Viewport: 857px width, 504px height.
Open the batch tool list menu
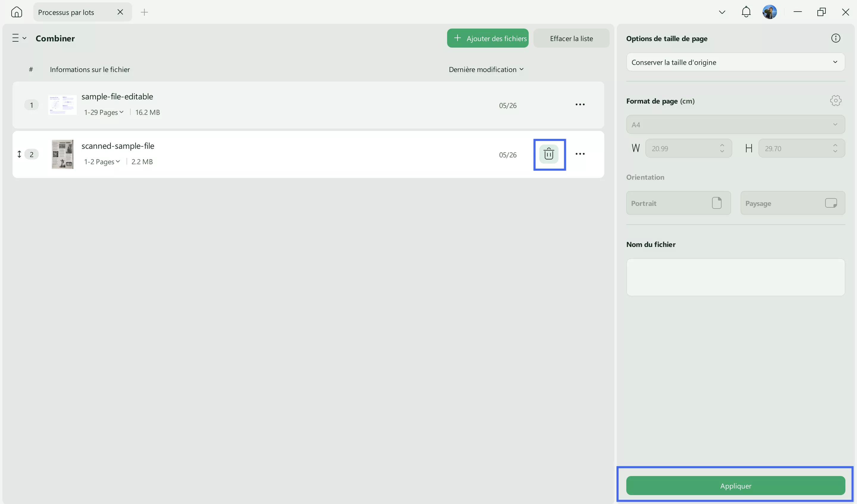click(x=19, y=38)
